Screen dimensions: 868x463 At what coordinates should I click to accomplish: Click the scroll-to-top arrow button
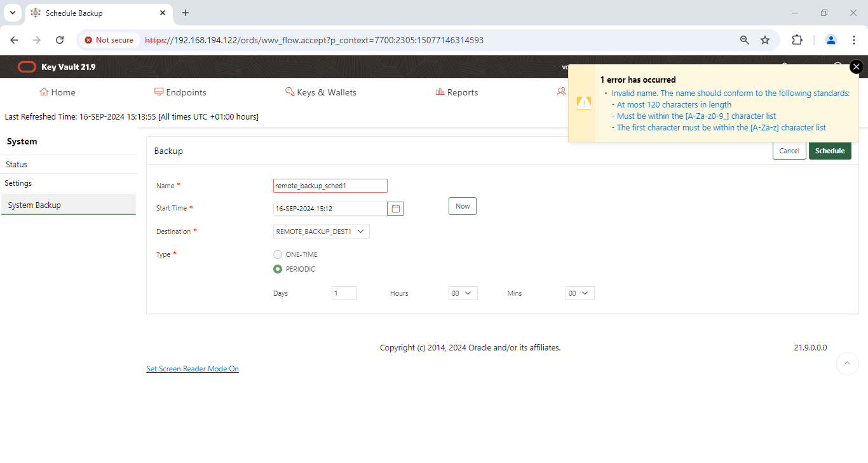tap(848, 364)
